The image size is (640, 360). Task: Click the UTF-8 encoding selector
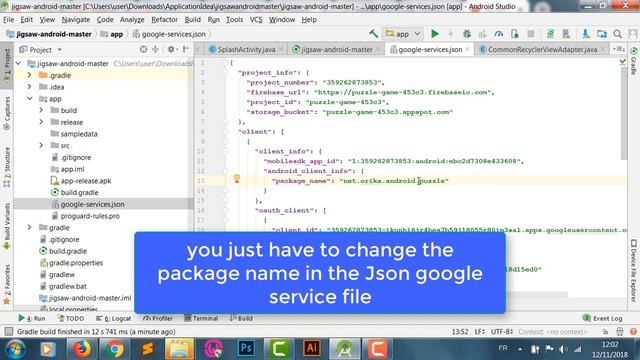pyautogui.click(x=502, y=331)
